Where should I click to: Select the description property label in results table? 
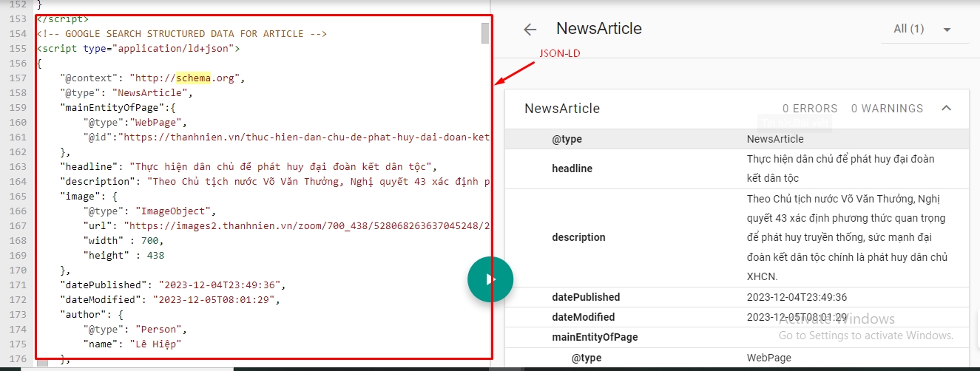click(578, 237)
